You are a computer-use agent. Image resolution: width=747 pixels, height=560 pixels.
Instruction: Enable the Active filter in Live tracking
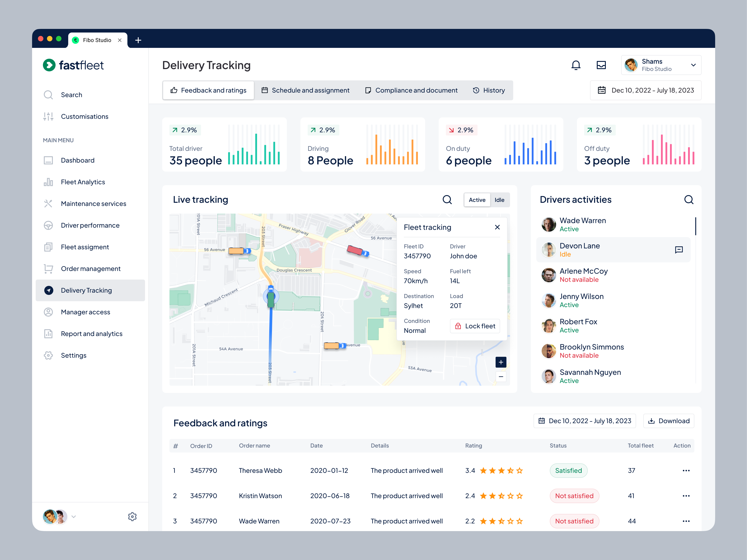[x=477, y=199]
